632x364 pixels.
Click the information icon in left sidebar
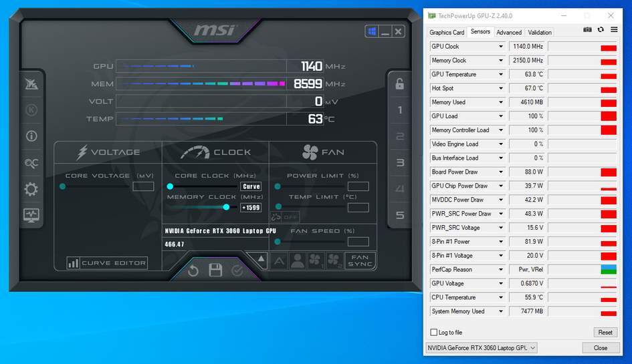(31, 136)
